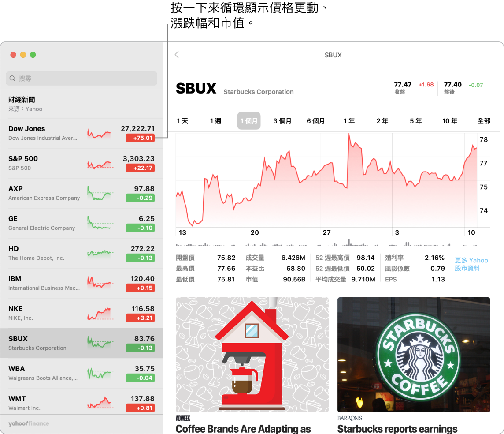
Task: Click yellow minimize window button
Action: pyautogui.click(x=23, y=55)
